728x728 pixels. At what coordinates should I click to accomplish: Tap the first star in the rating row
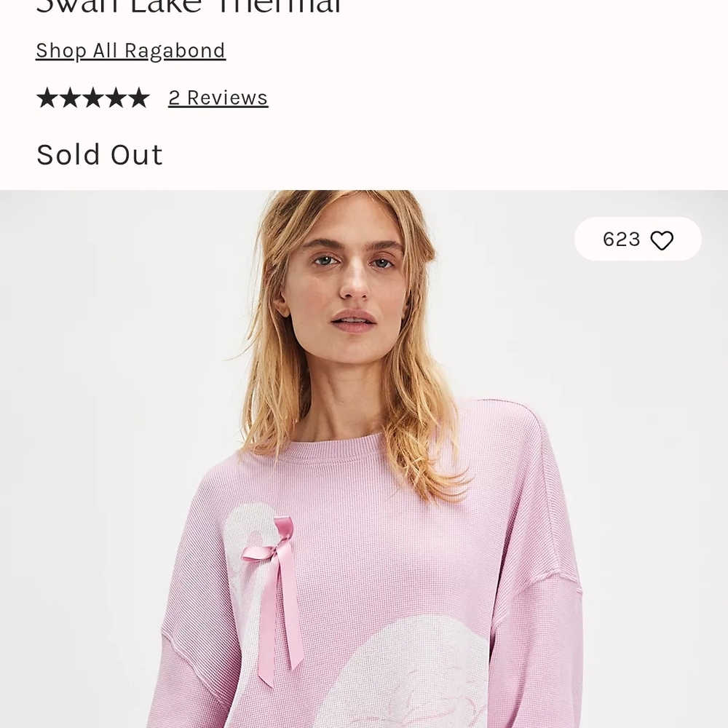pyautogui.click(x=48, y=97)
